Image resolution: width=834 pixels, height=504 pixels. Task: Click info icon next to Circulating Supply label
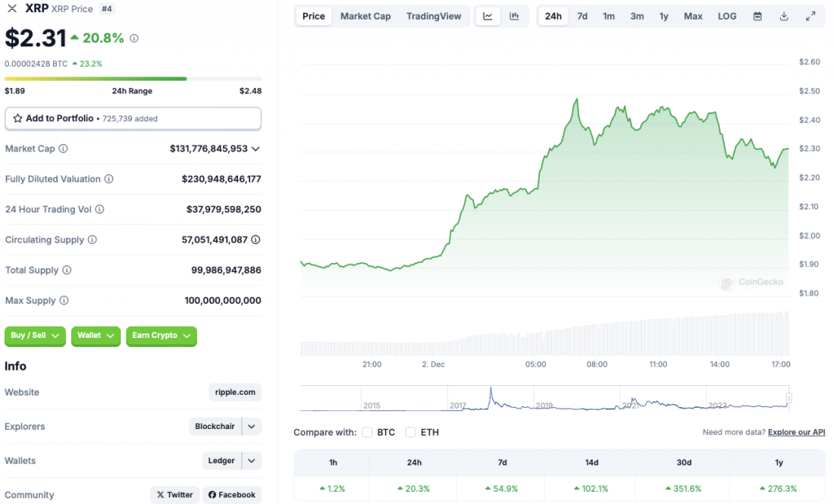click(93, 239)
